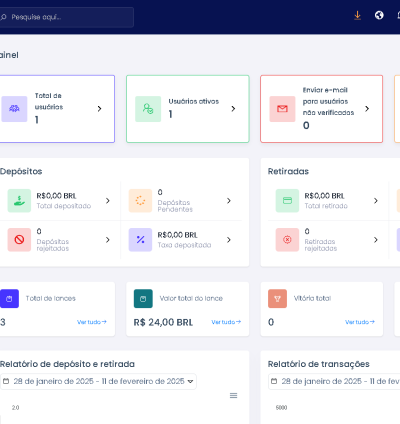Click the R$ 24,00 BRL value
400x424 pixels.
point(163,322)
